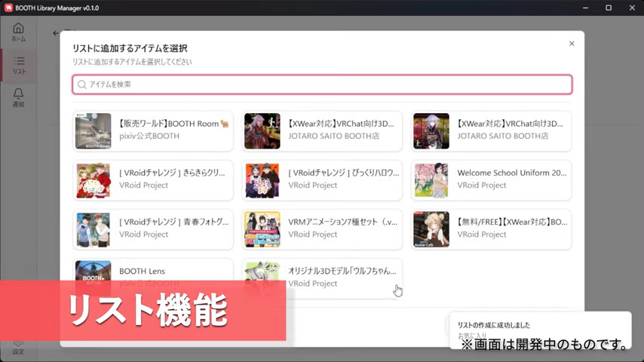Click the search magnifier icon
The height and width of the screenshot is (362, 644).
point(81,84)
